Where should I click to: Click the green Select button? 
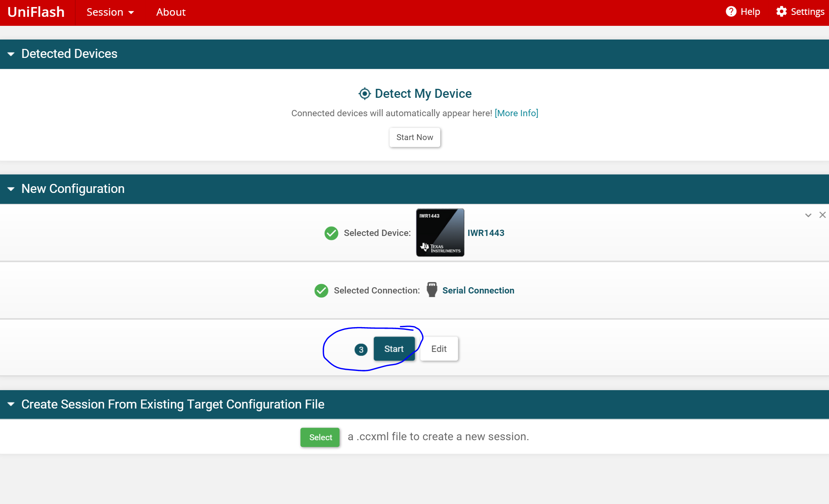(320, 437)
